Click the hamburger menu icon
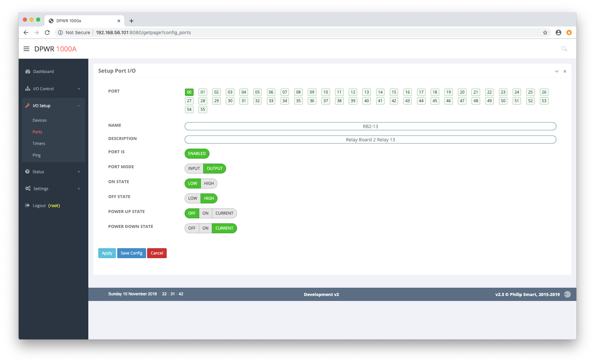Screen dimensions: 595x364 point(27,49)
